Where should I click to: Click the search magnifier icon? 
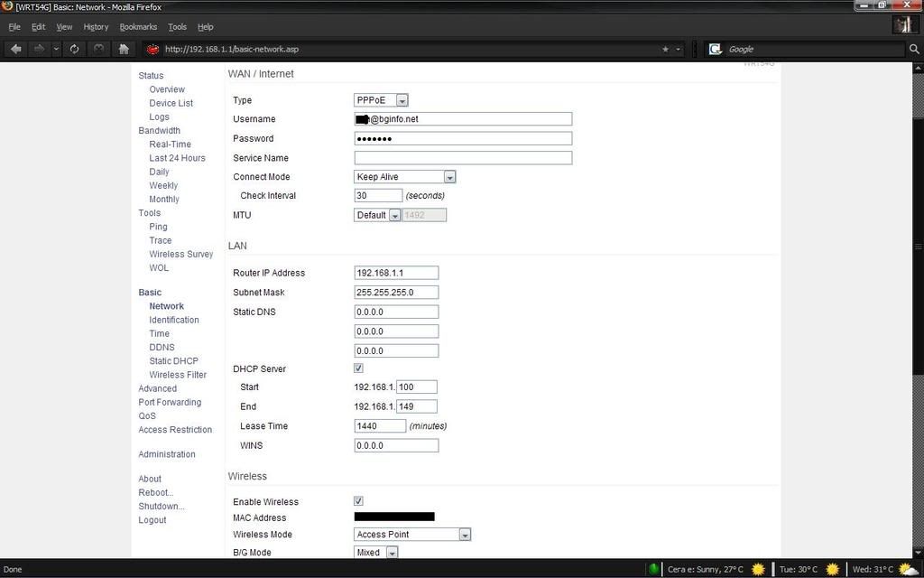[913, 49]
